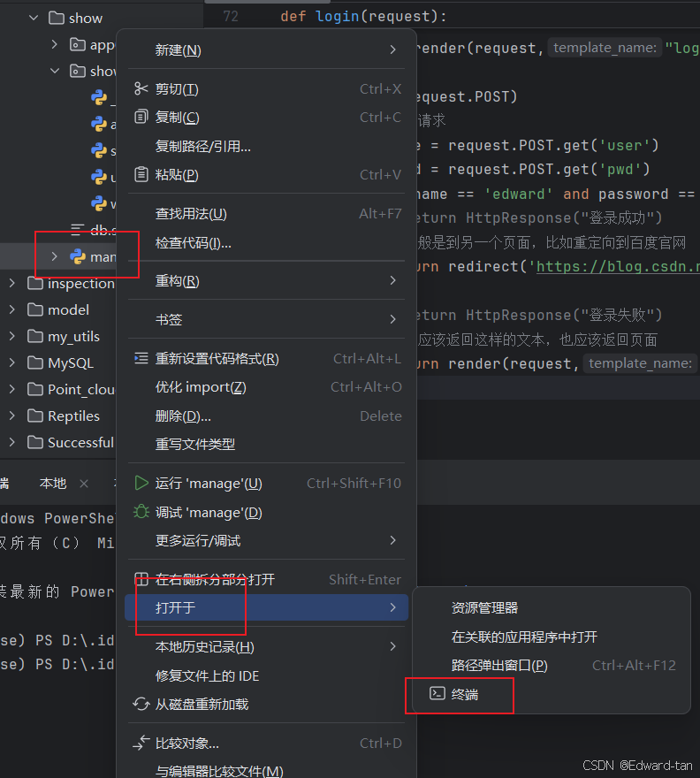Click the split icon beside 在右侧拆分部分打开

[141, 579]
